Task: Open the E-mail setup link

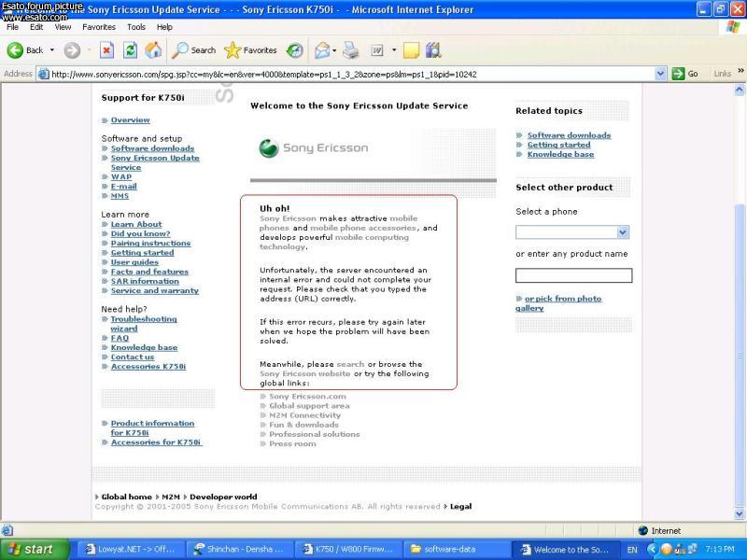Action: [123, 186]
